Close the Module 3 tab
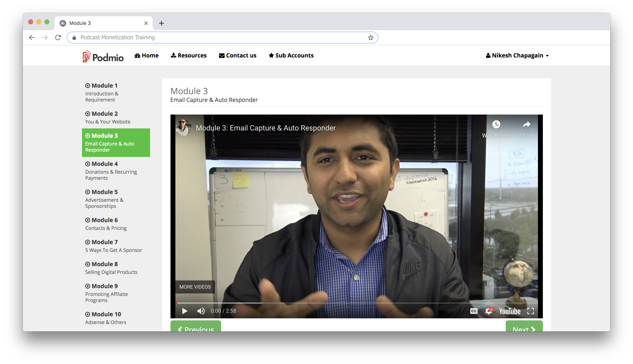 146,23
